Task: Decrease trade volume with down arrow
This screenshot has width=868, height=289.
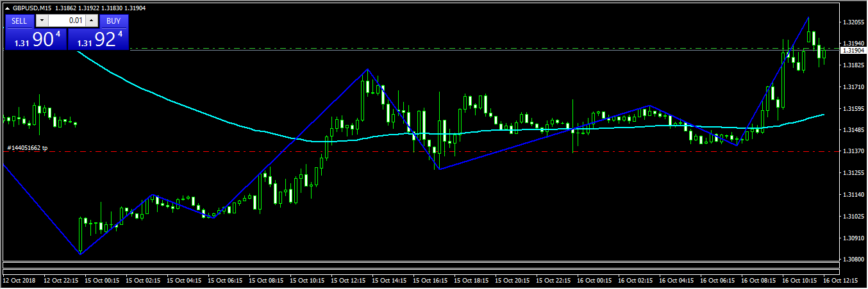Action: tap(42, 21)
